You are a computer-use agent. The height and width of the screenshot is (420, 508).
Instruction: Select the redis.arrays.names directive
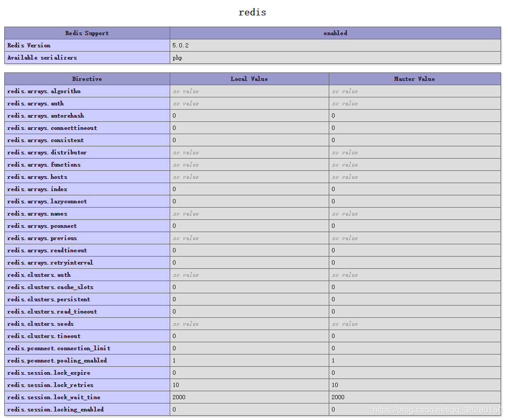(37, 214)
